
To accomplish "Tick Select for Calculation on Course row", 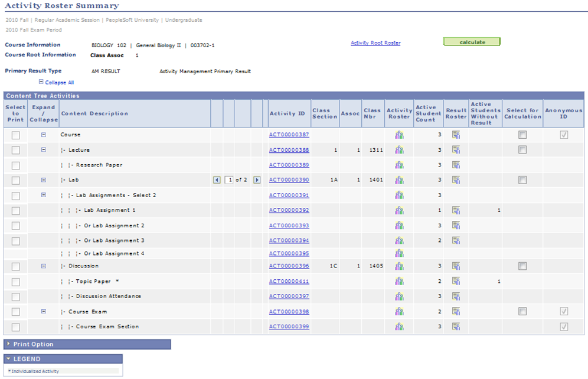I will pyautogui.click(x=522, y=135).
